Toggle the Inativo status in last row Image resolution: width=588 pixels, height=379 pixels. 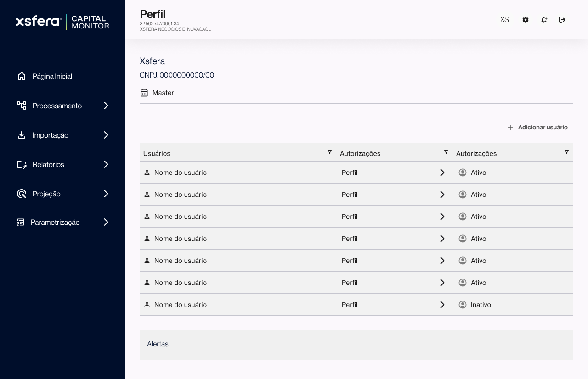[x=475, y=305]
